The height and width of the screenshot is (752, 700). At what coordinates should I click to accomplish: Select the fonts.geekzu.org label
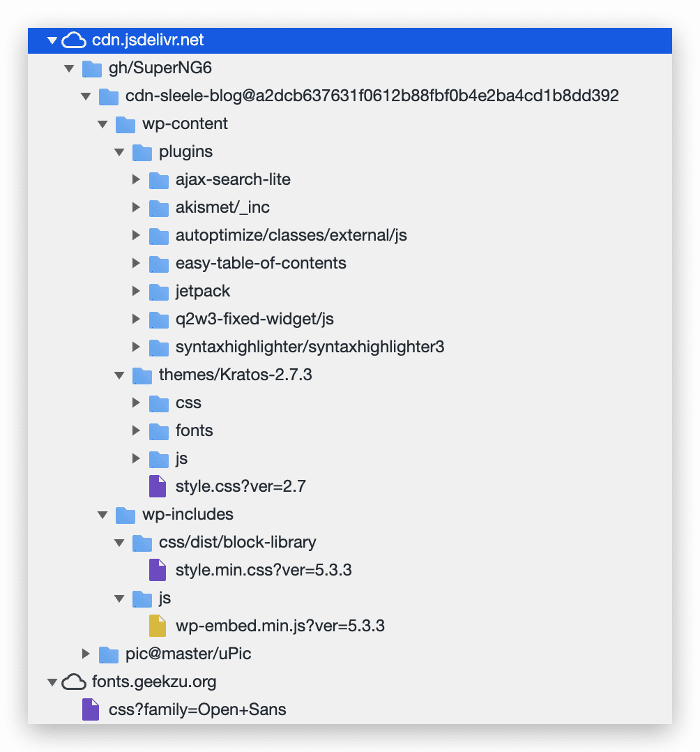[154, 682]
